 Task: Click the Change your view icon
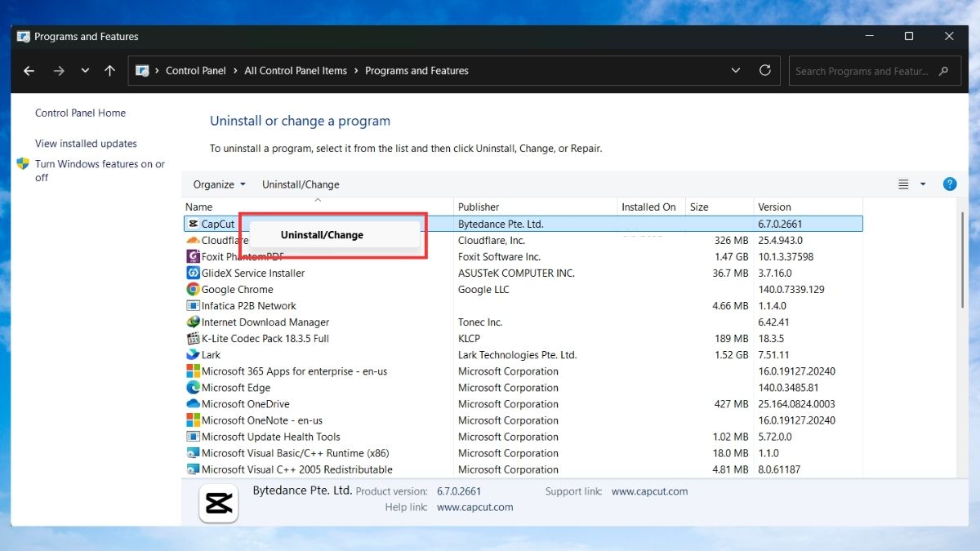pyautogui.click(x=903, y=184)
